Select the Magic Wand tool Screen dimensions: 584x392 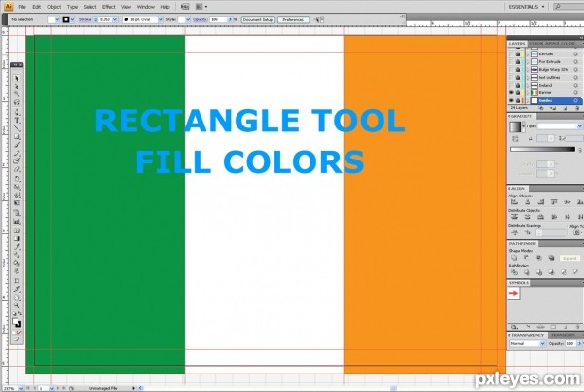tap(17, 94)
